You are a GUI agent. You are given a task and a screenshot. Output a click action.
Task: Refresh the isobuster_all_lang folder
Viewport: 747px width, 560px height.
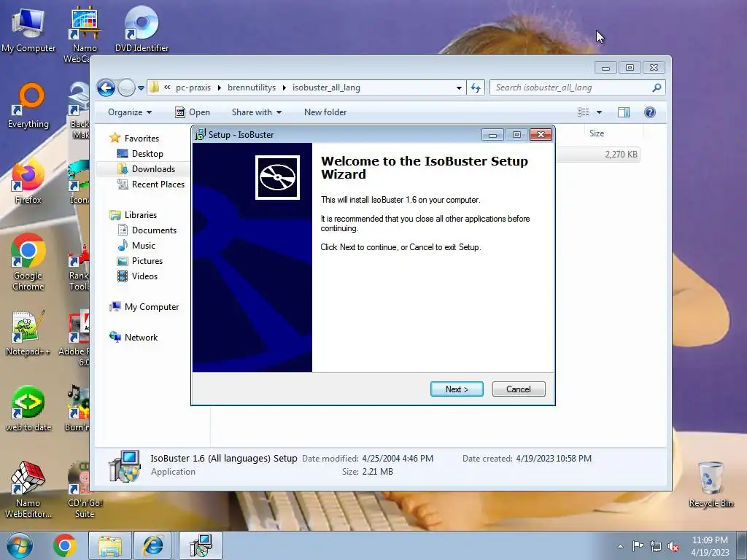[x=476, y=87]
